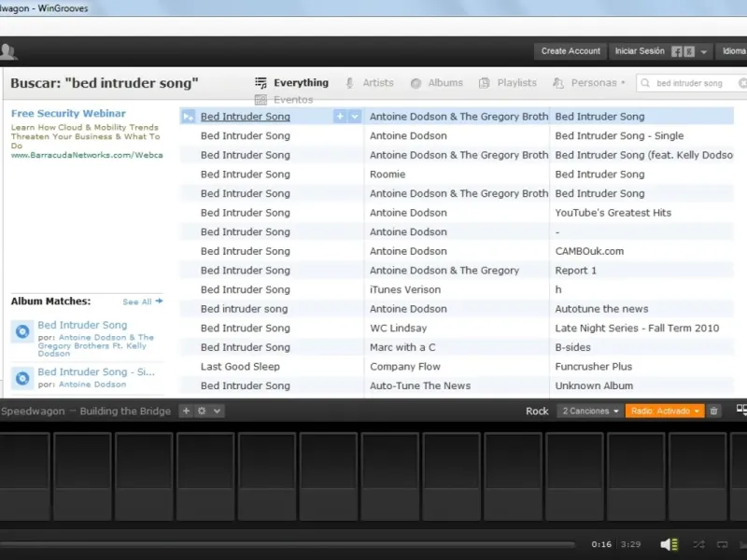Mute audio with the speaker volume icon
The height and width of the screenshot is (560, 747).
[x=669, y=544]
